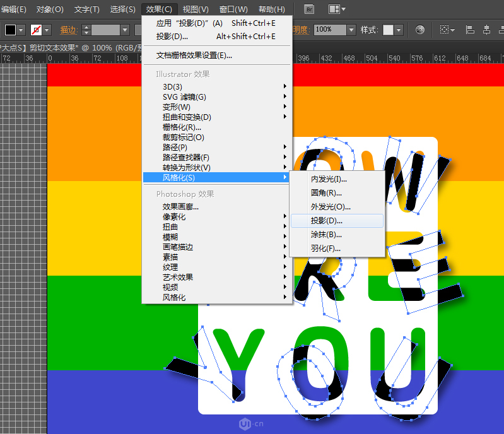Select the black fill color swatch
The width and height of the screenshot is (504, 434).
pyautogui.click(x=10, y=30)
